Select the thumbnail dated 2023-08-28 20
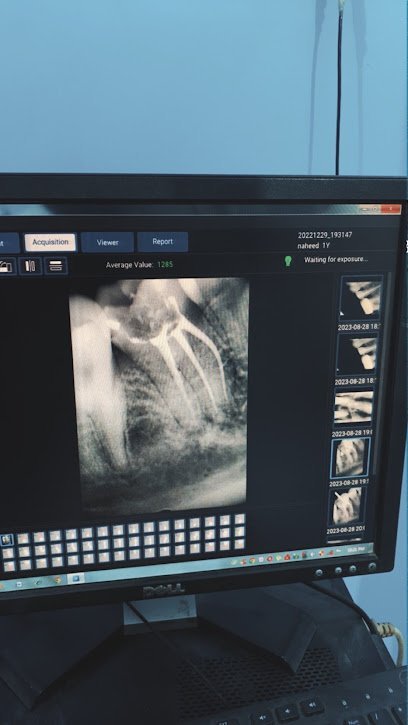 [347, 505]
